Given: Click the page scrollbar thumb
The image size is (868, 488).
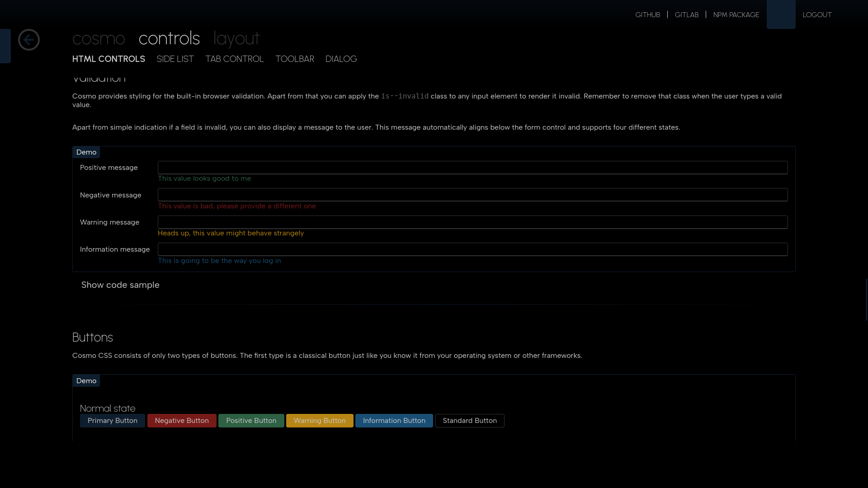Looking at the screenshot, I should pos(866,300).
